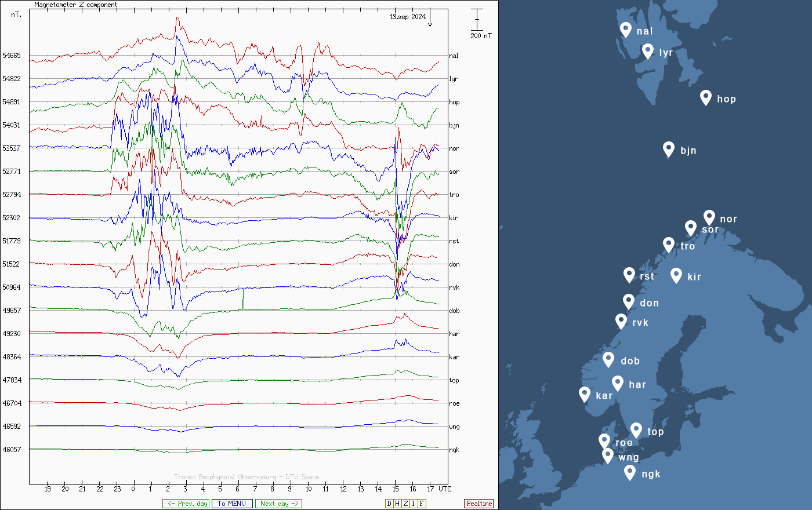
Task: Select the kir station map pin
Action: 676,275
